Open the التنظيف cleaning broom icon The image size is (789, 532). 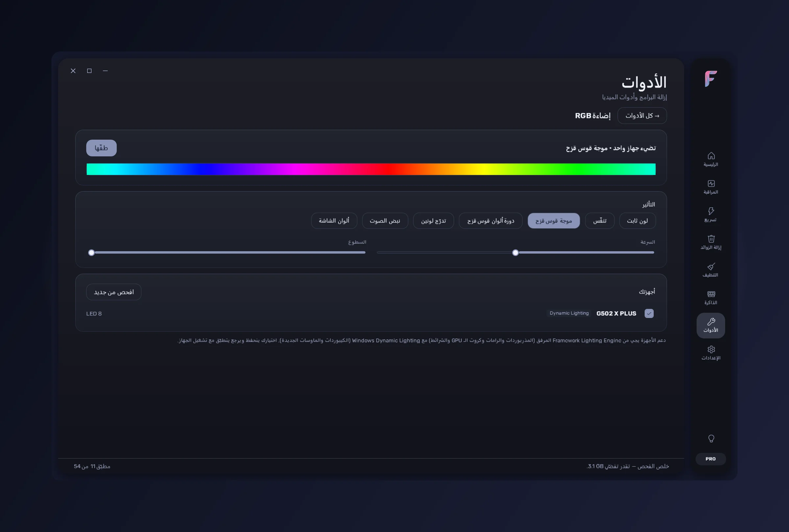[x=711, y=270]
